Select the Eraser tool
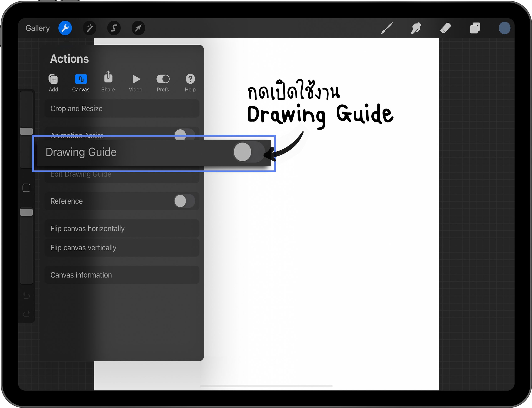The height and width of the screenshot is (408, 532). tap(446, 28)
